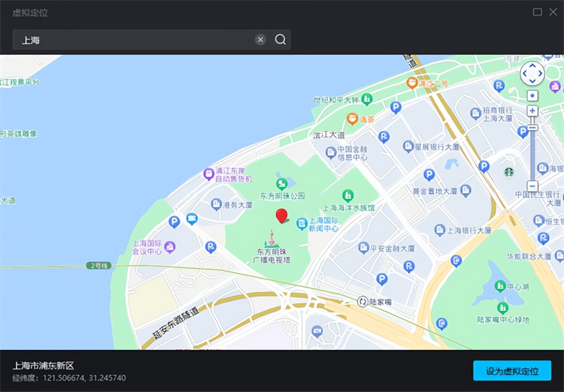The height and width of the screenshot is (392, 564).
Task: Click the 东方明珠公园 park marker icon
Action: [282, 184]
